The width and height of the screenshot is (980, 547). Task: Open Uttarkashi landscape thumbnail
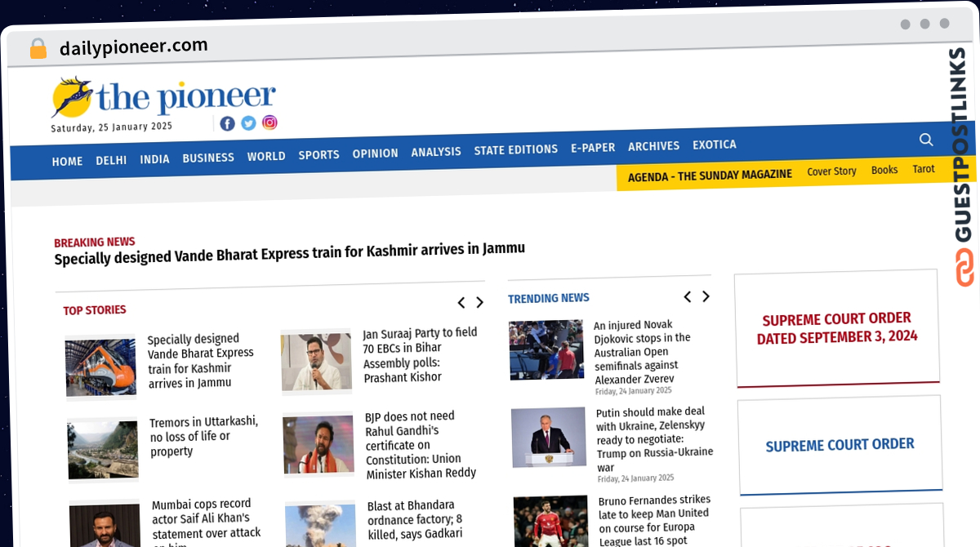tap(103, 450)
